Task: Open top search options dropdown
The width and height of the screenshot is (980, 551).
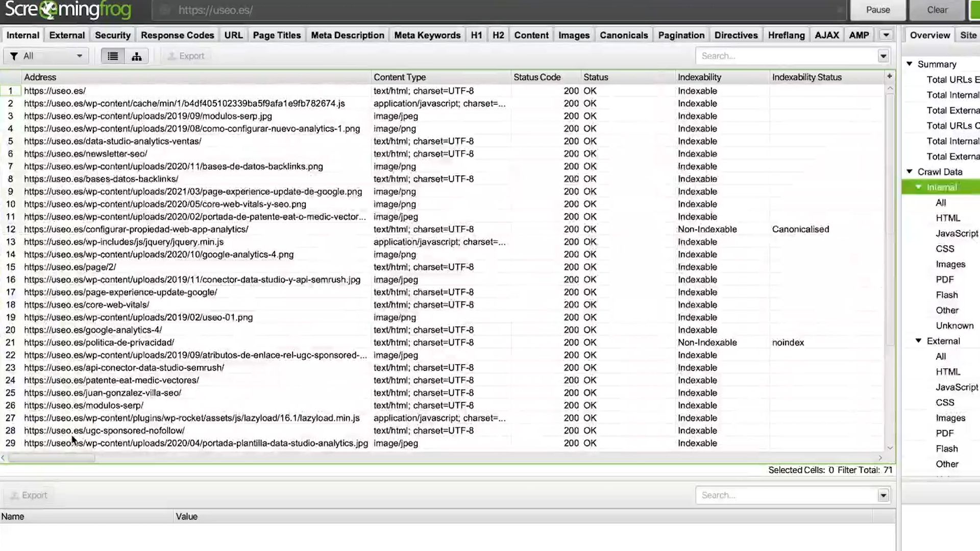Action: coord(884,56)
